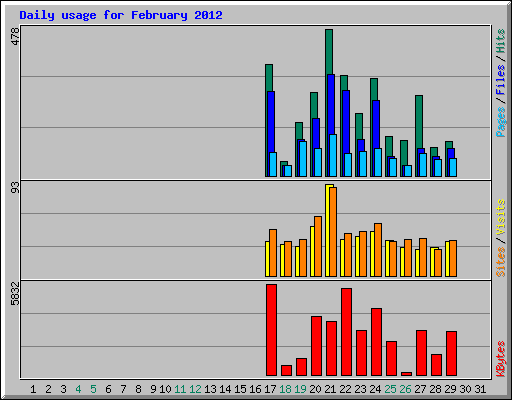Click the green weekend day label 26
The width and height of the screenshot is (512, 400).
click(x=405, y=389)
